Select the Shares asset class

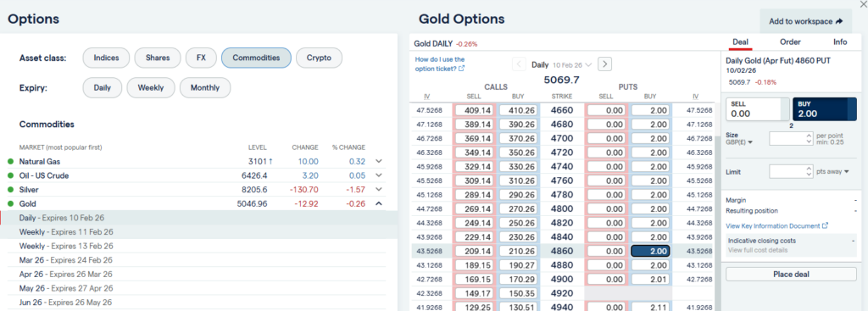[158, 58]
